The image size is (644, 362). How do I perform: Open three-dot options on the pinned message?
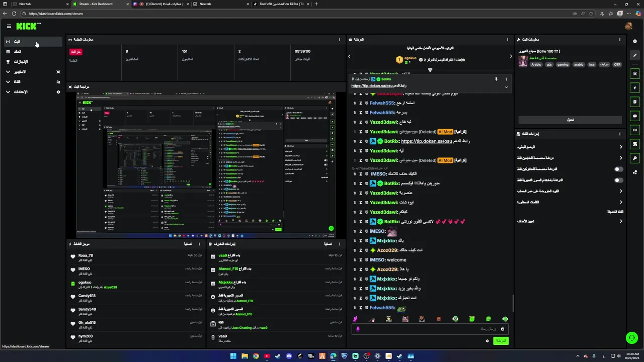(506, 79)
